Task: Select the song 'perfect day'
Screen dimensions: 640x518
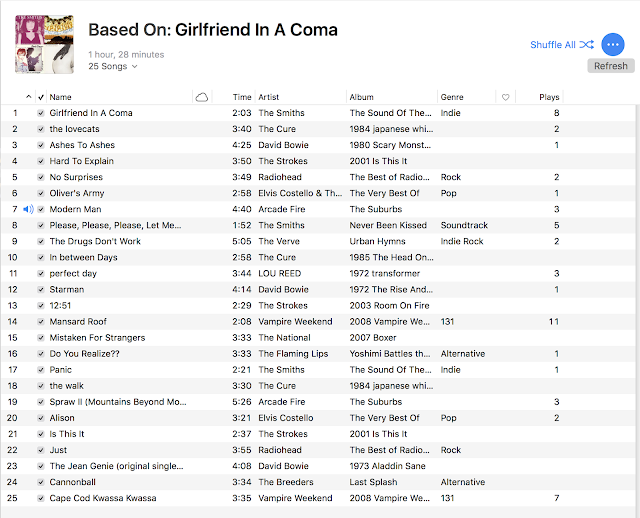Action: coord(73,273)
